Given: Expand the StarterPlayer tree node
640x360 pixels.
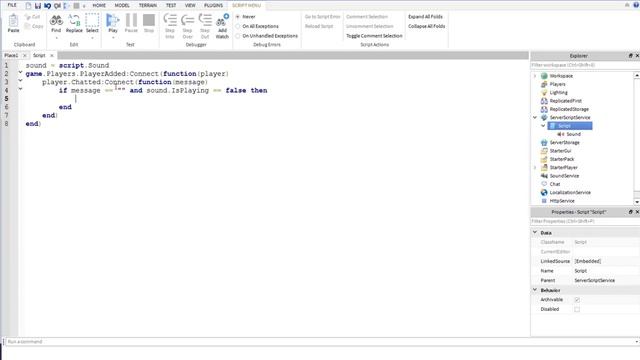Looking at the screenshot, I should (x=535, y=168).
